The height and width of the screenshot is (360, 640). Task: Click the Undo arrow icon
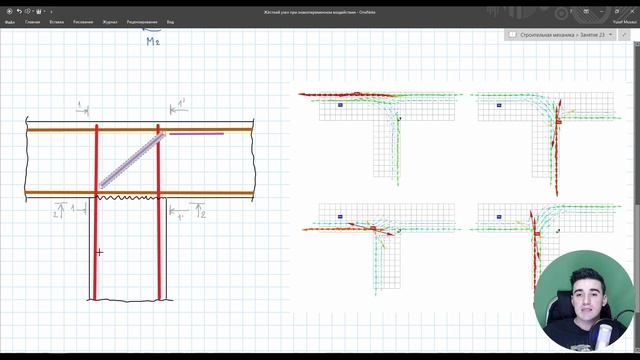(19, 11)
